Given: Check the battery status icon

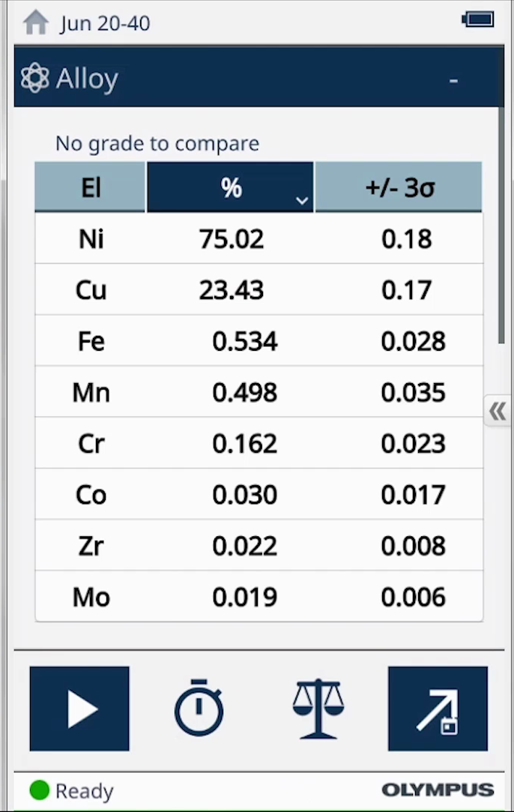Looking at the screenshot, I should point(478,20).
